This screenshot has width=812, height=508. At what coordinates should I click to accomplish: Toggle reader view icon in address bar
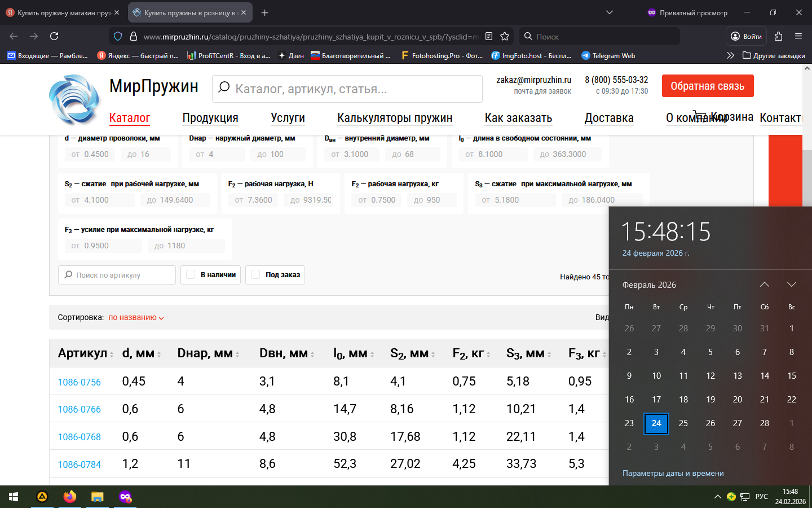pos(489,36)
